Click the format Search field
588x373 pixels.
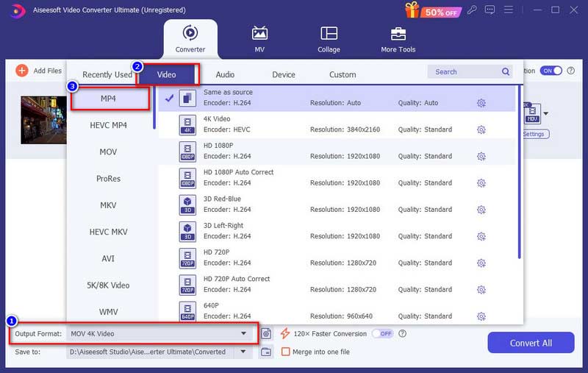coord(463,72)
